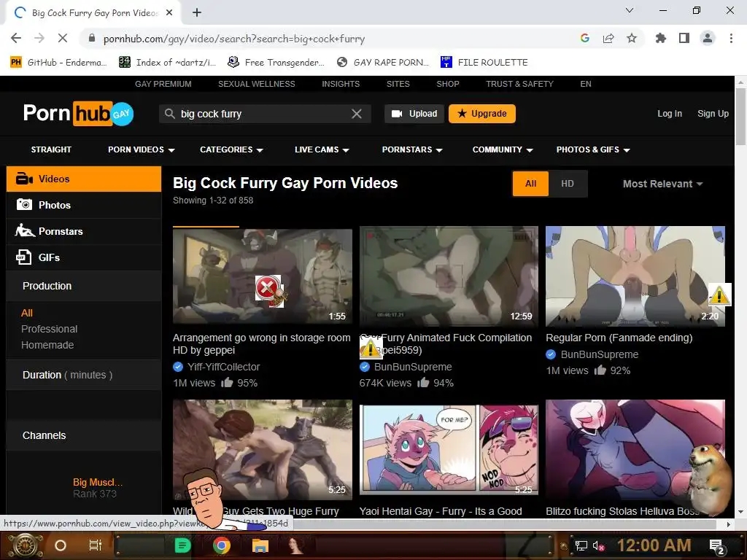
Task: Click the Google icon in address bar
Action: tap(584, 38)
